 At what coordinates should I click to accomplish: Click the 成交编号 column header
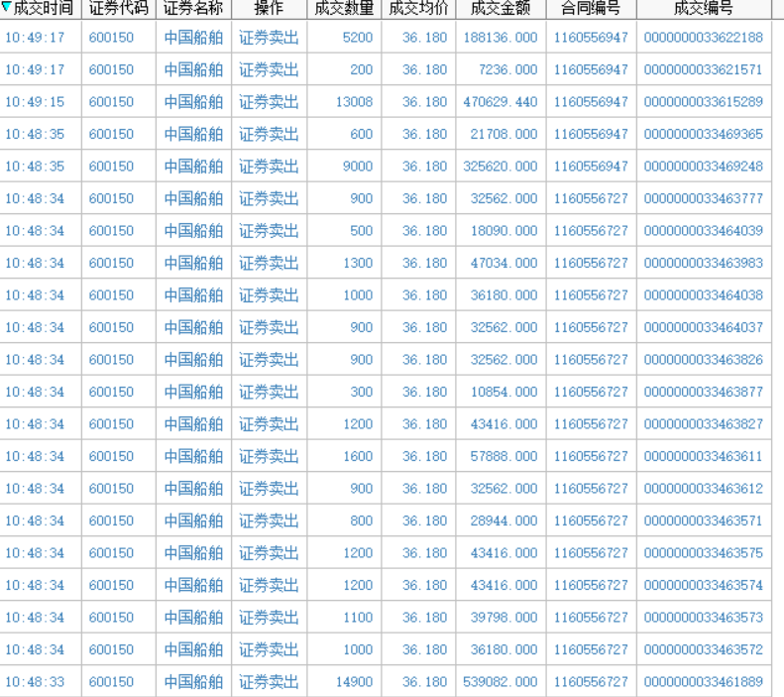tap(704, 8)
